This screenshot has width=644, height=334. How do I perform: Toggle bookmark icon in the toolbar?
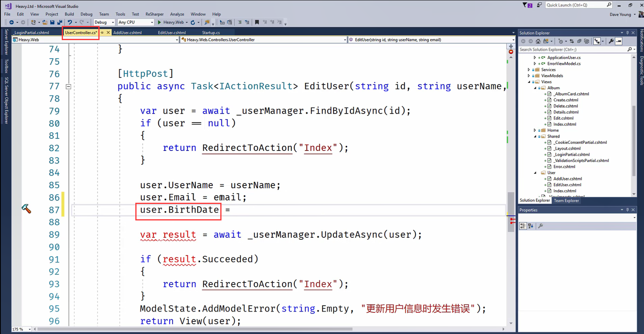point(257,22)
